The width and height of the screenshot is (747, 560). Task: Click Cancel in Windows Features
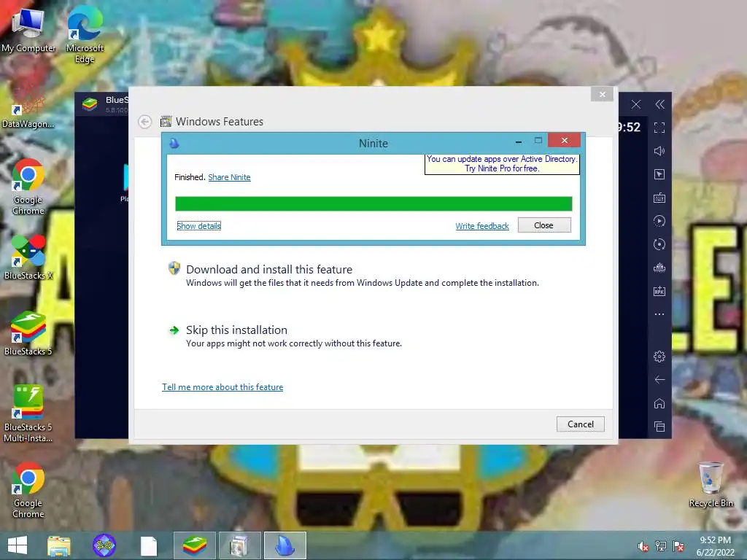[580, 424]
